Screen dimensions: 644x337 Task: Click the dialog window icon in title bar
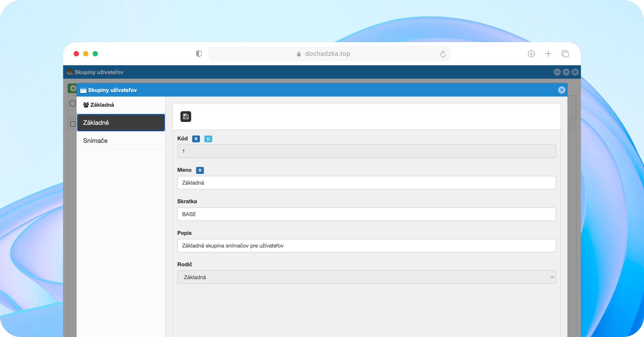pyautogui.click(x=83, y=90)
